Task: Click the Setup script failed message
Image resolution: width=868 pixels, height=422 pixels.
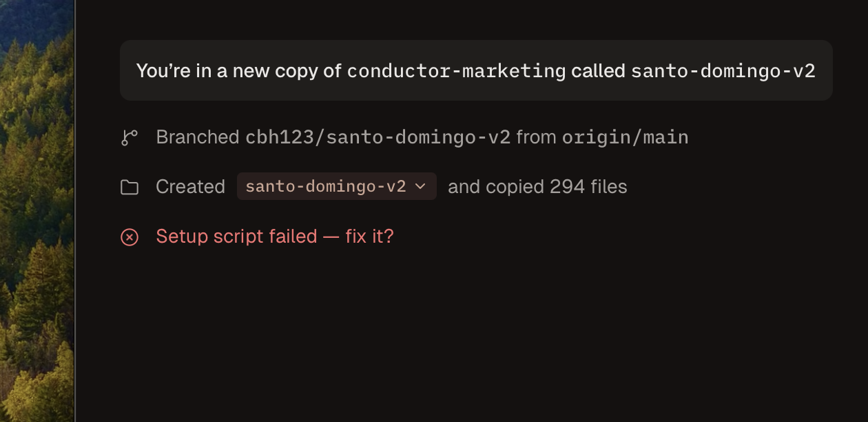Action: tap(236, 237)
